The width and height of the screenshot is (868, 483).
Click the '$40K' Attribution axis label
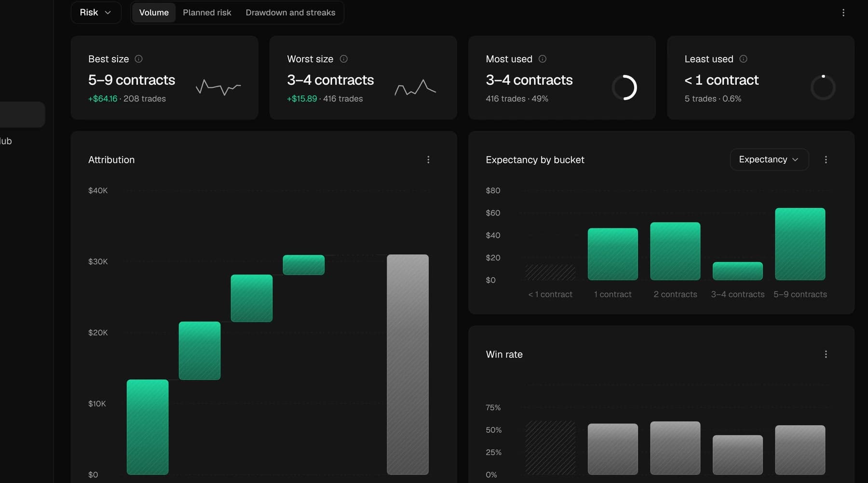point(98,190)
